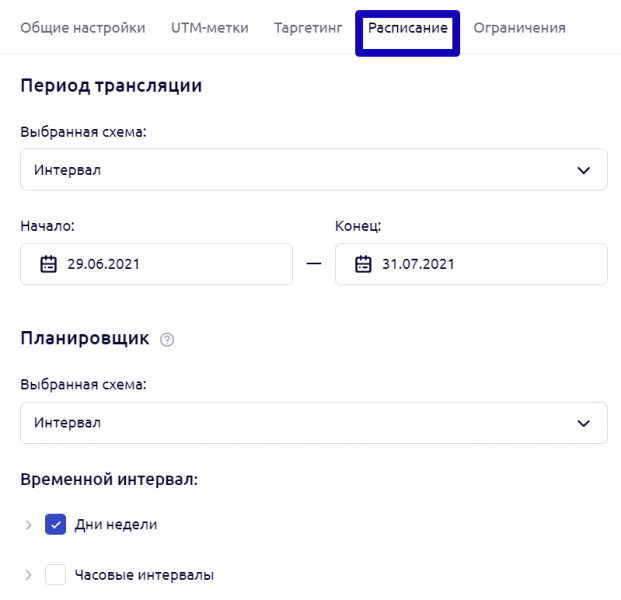The image size is (621, 600).
Task: Open the help icon beside Планировщик
Action: [167, 340]
